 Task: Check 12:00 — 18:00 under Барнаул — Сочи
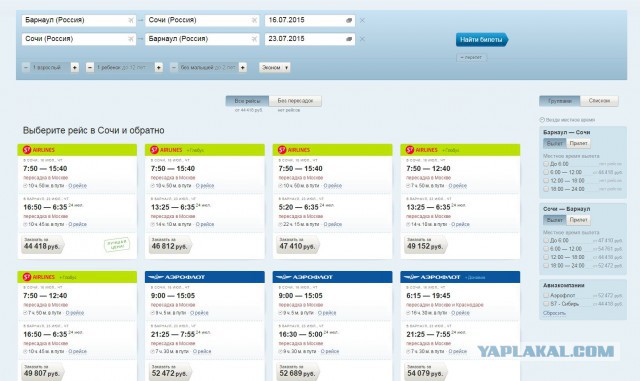(546, 180)
